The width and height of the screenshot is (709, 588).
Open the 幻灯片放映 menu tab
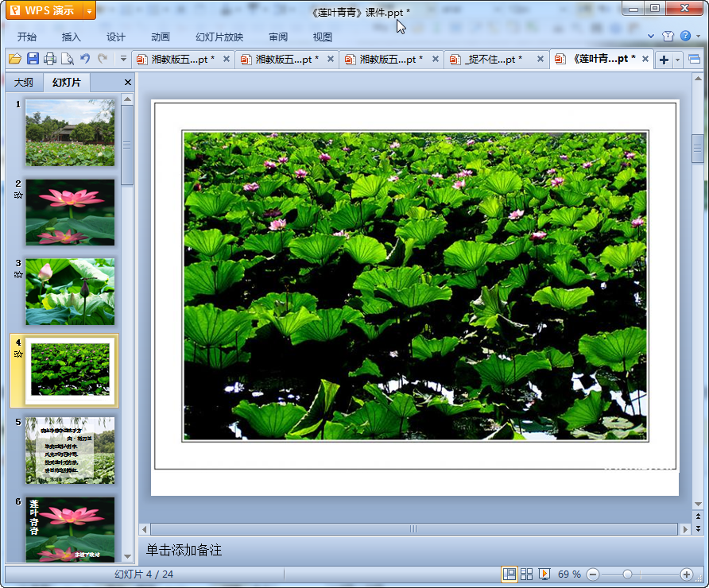coord(219,37)
